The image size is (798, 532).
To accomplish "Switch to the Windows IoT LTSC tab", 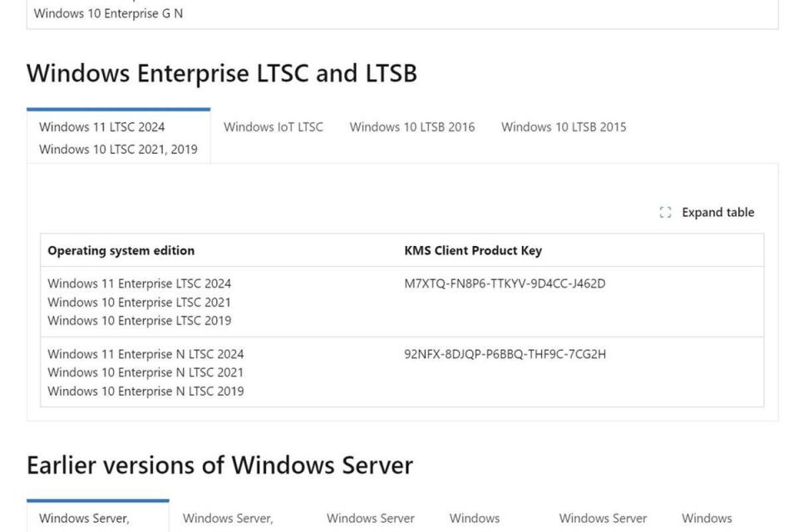I will pyautogui.click(x=274, y=127).
